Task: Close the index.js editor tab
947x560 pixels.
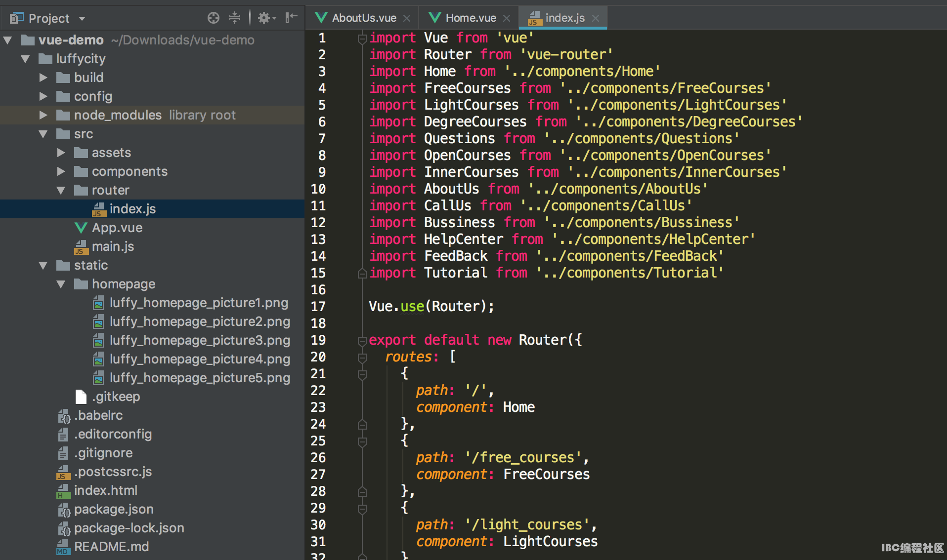Action: (x=596, y=18)
